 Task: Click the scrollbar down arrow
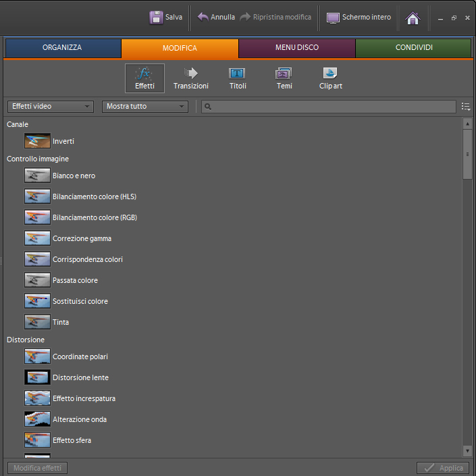coord(467,450)
